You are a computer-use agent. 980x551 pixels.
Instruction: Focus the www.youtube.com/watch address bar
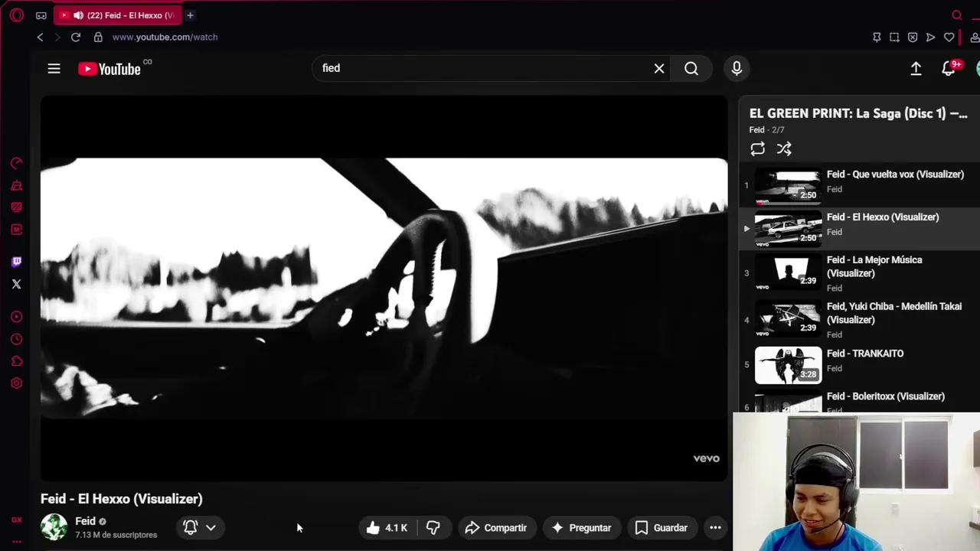[165, 37]
